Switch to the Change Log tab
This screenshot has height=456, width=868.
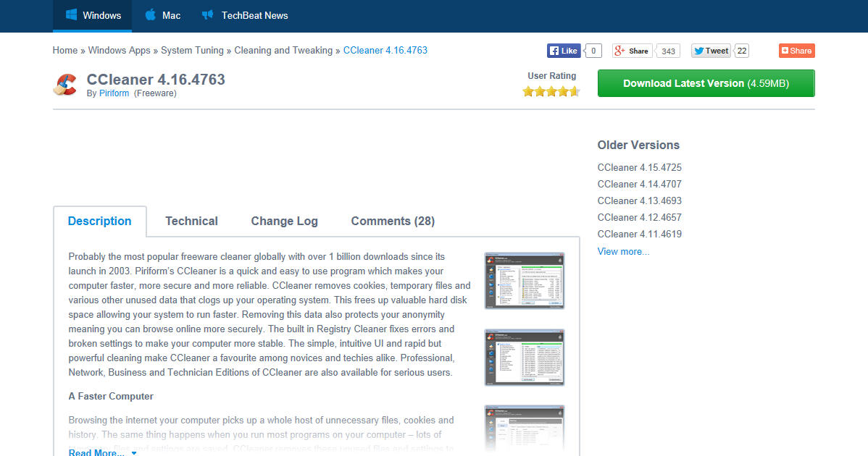(285, 221)
